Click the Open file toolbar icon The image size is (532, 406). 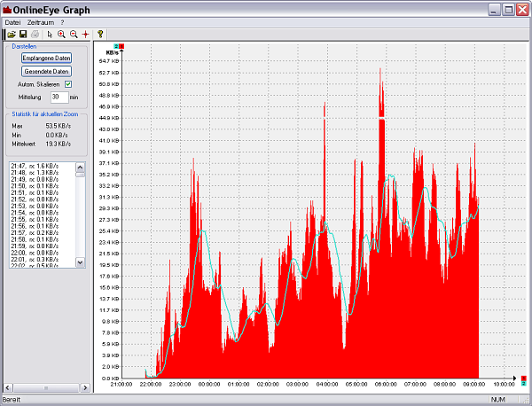12,33
